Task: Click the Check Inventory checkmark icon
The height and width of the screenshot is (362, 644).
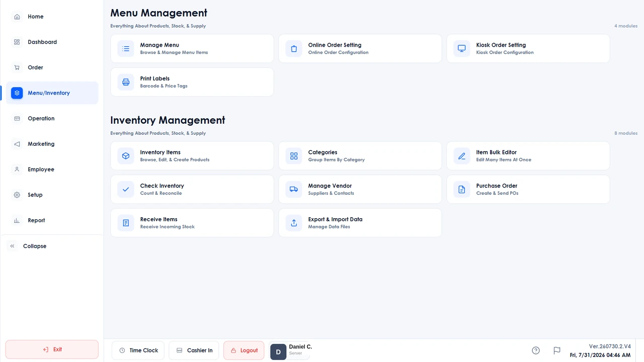Action: coord(126,190)
